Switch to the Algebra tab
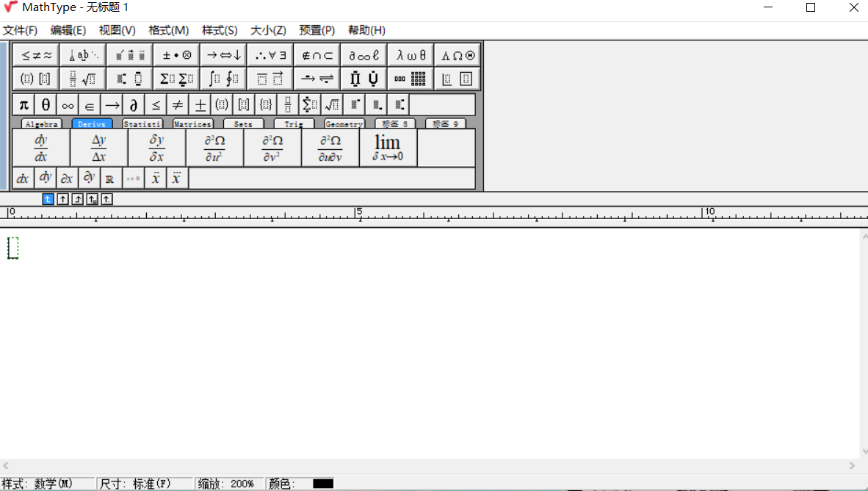The width and height of the screenshot is (868, 491). (x=42, y=123)
